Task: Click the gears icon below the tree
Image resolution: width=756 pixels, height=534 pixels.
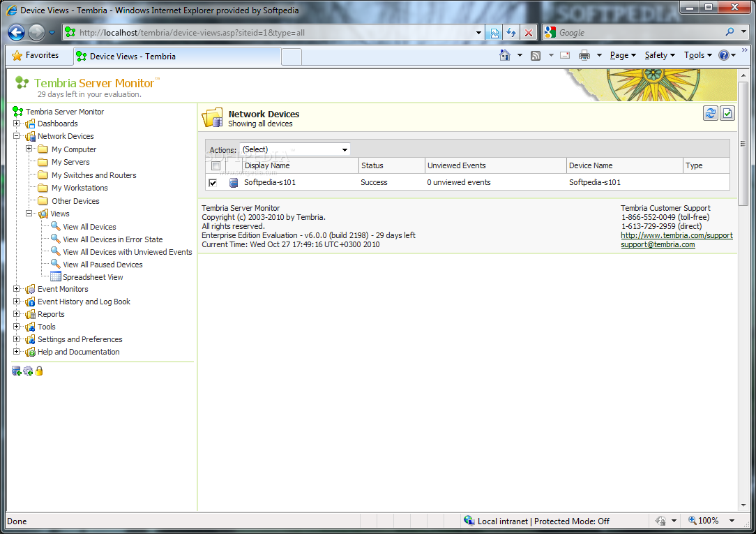Action: (28, 371)
